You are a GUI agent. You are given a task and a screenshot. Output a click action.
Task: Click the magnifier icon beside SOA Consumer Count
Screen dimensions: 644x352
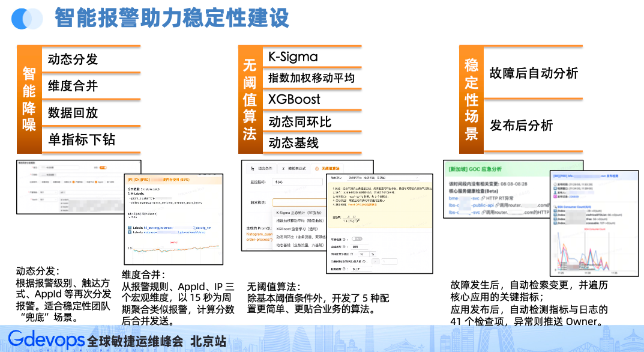tap(555, 207)
